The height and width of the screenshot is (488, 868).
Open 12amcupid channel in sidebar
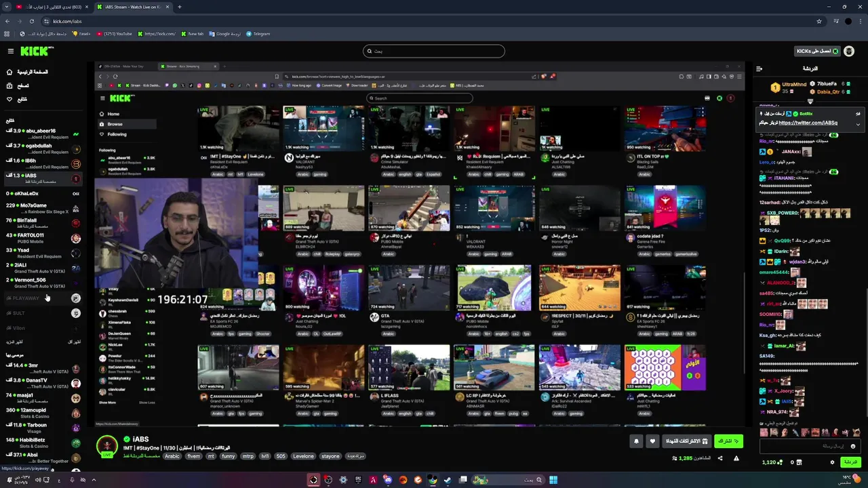click(42, 413)
